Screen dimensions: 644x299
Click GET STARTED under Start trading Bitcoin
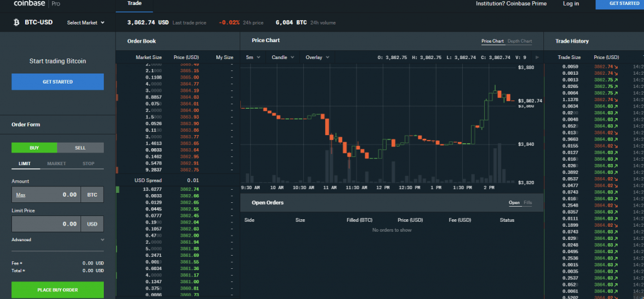pyautogui.click(x=57, y=82)
